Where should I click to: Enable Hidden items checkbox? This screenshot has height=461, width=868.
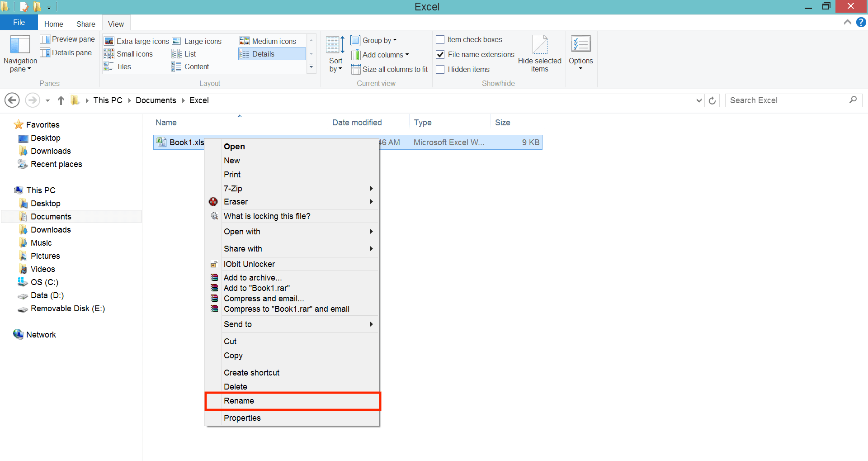tap(440, 70)
